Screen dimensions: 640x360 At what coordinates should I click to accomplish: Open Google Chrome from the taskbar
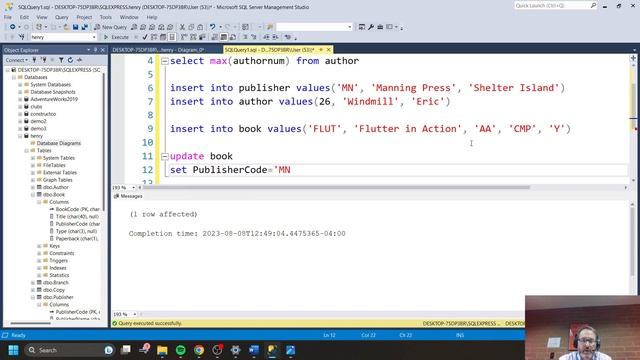199,350
